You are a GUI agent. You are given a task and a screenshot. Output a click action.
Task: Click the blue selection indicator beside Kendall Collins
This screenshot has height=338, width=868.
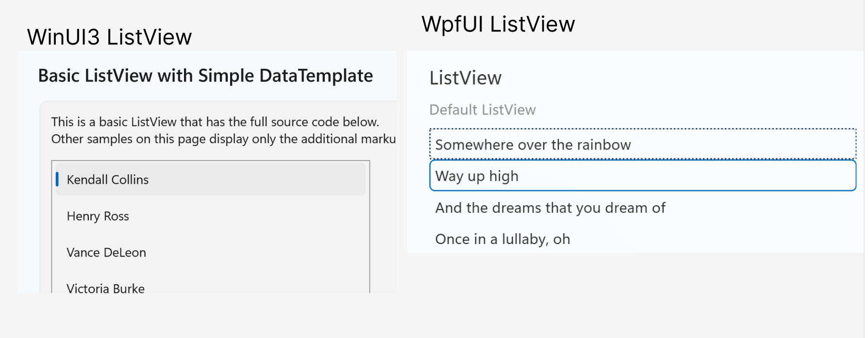click(x=57, y=179)
